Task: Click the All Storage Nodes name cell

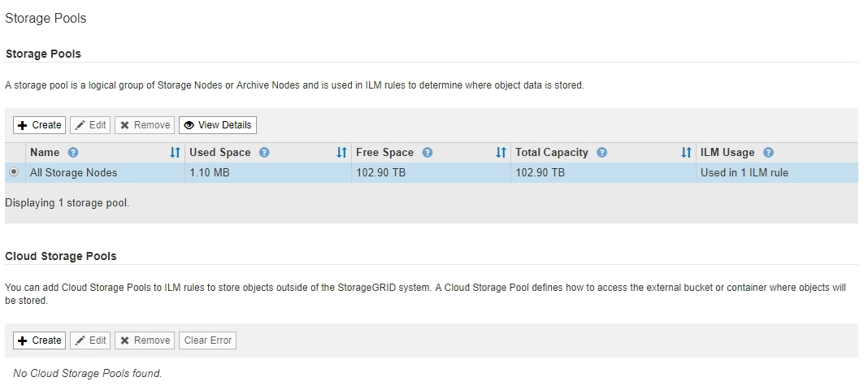Action: click(x=74, y=173)
